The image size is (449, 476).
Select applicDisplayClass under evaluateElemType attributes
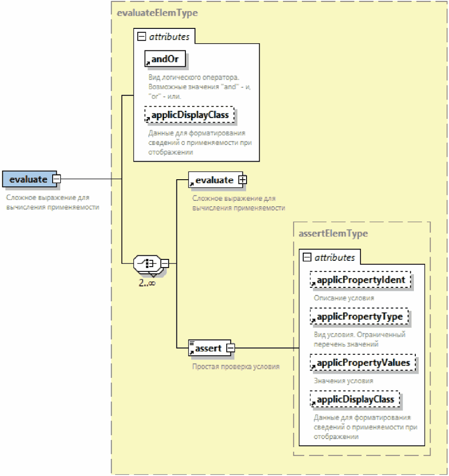tap(190, 115)
